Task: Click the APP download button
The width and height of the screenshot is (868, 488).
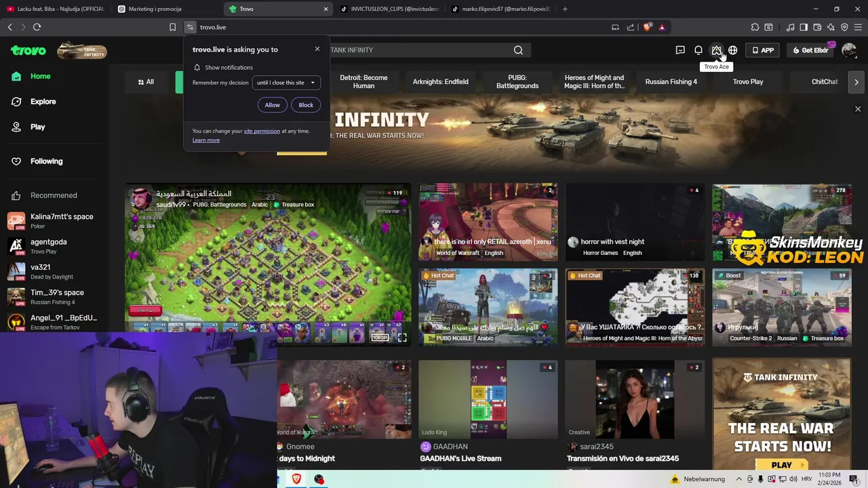Action: (762, 50)
